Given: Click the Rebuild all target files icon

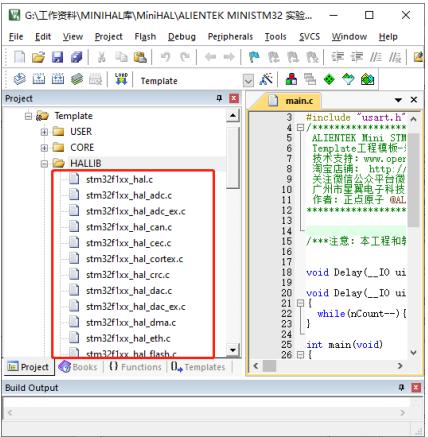Looking at the screenshot, I should [x=58, y=79].
